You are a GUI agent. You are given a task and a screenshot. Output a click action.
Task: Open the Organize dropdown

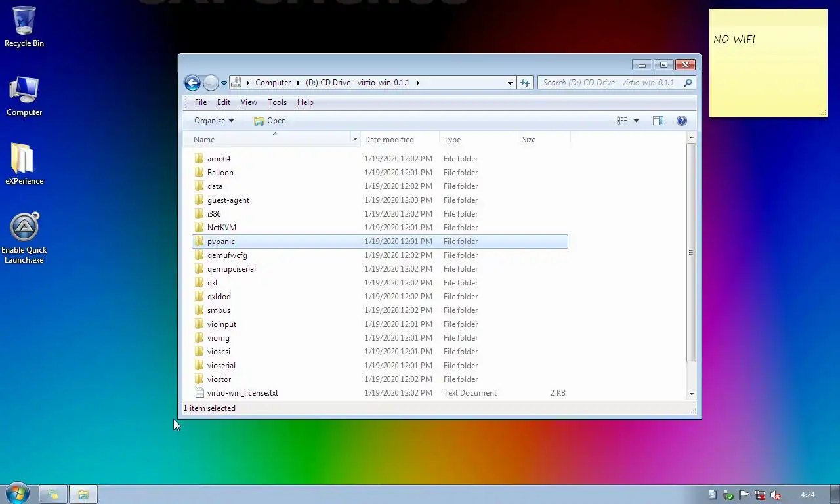[214, 121]
